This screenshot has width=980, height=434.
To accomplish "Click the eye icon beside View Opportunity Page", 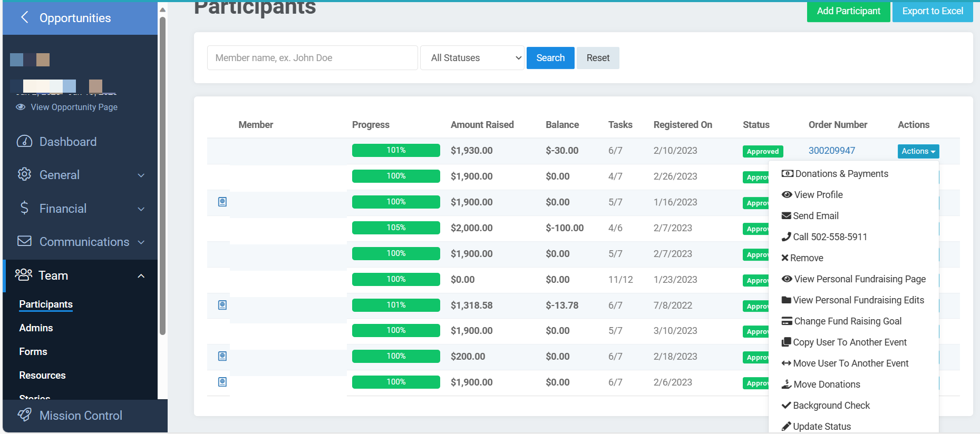I will tap(21, 107).
